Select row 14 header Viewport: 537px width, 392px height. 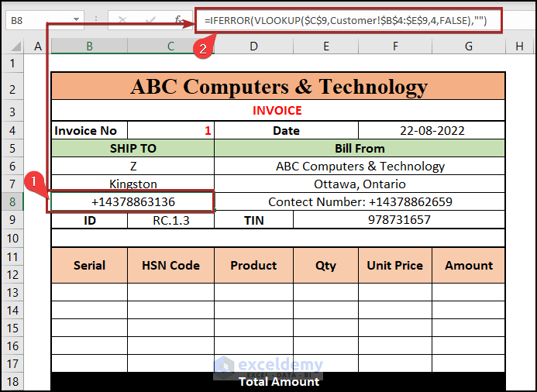[x=12, y=310]
